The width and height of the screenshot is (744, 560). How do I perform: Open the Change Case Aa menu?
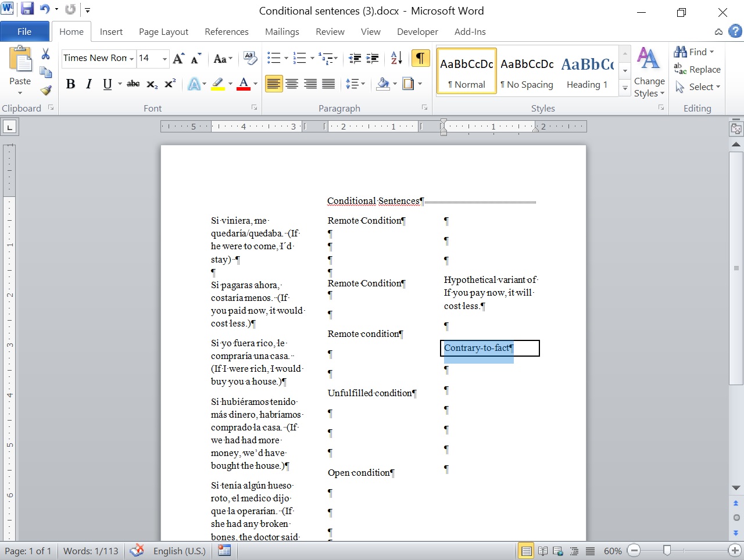tap(223, 58)
